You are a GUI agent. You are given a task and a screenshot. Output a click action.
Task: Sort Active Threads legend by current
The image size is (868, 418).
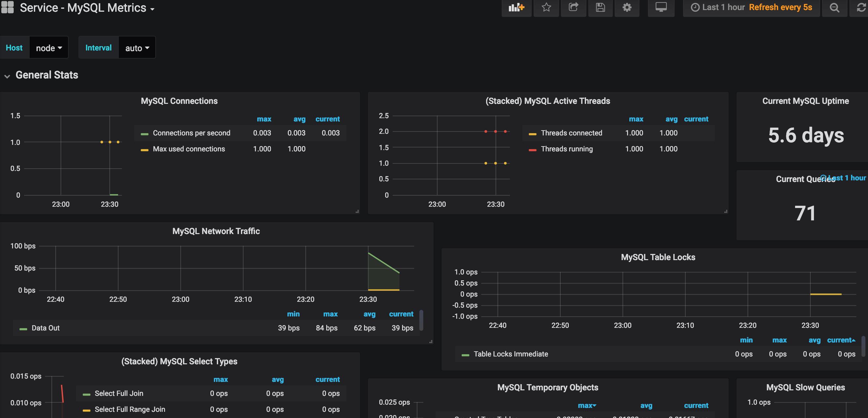point(696,119)
